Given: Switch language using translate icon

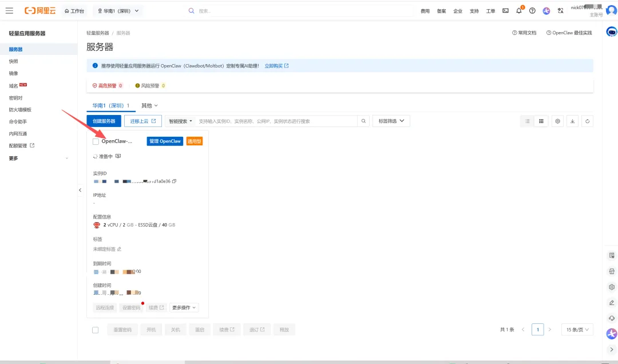Looking at the screenshot, I should click(x=560, y=11).
